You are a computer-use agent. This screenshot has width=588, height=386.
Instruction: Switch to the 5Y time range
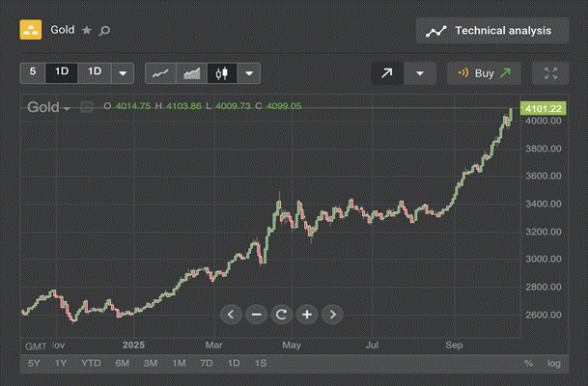pyautogui.click(x=34, y=363)
